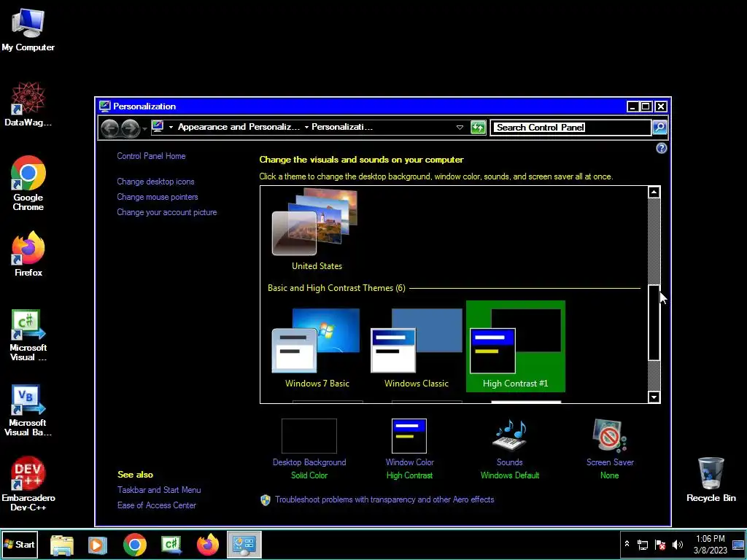Open Desktop Background Solid Color setting
Screen dimensions: 747x560
[309, 449]
